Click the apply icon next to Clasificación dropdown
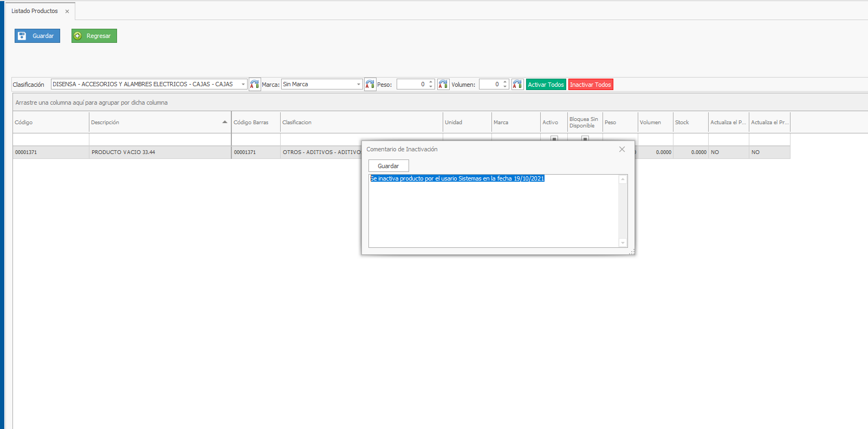 pos(254,85)
